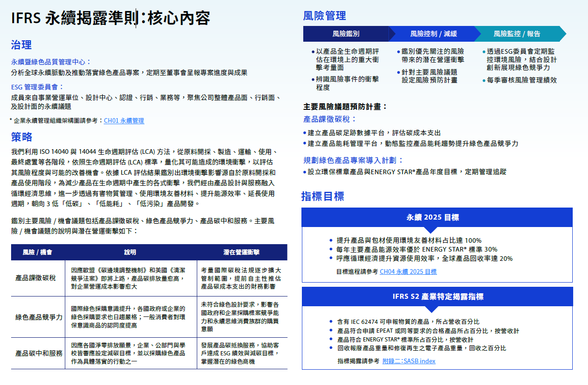Click the 策略 section heading
The height and width of the screenshot is (385, 588).
point(21,137)
